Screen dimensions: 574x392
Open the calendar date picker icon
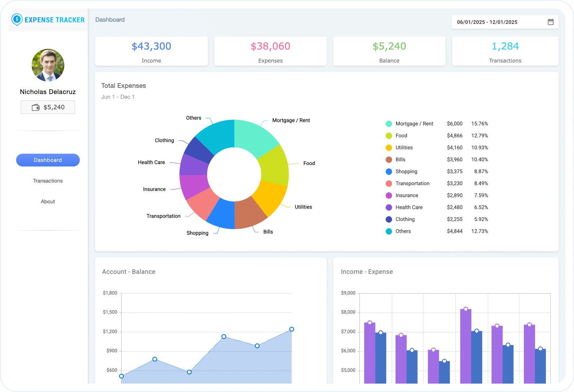click(551, 22)
